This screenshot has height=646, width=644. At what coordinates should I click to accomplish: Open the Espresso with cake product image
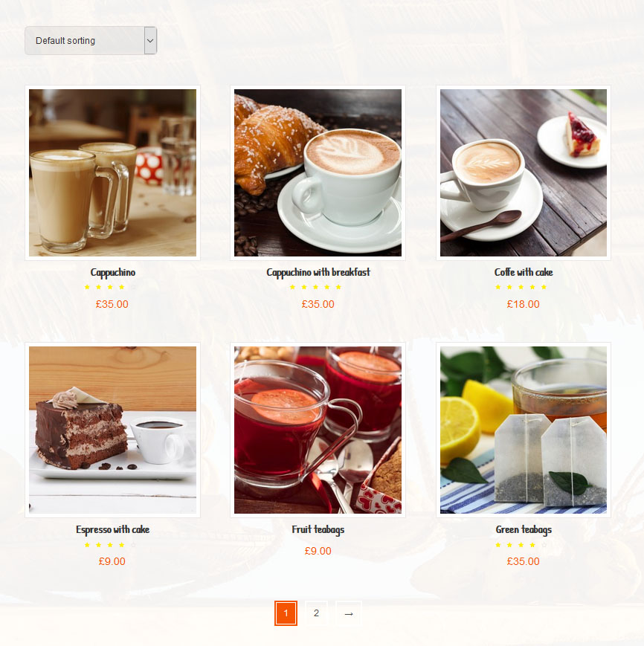coord(112,430)
